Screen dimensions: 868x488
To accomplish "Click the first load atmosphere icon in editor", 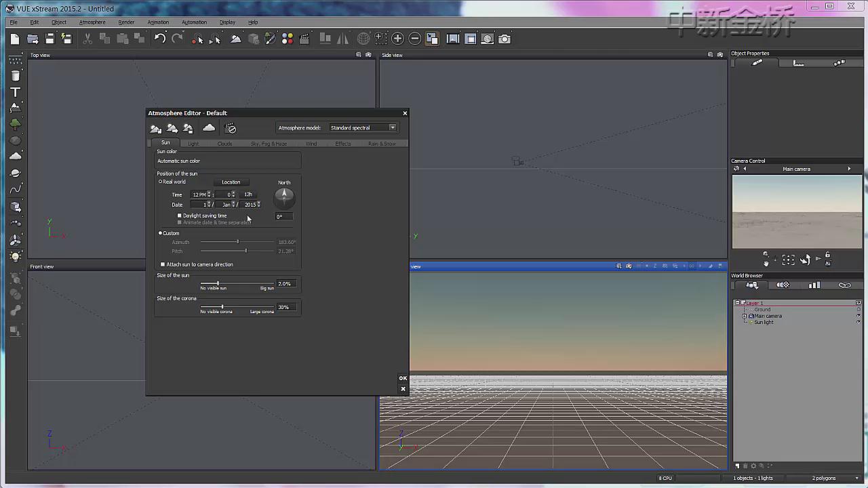I will (x=156, y=128).
